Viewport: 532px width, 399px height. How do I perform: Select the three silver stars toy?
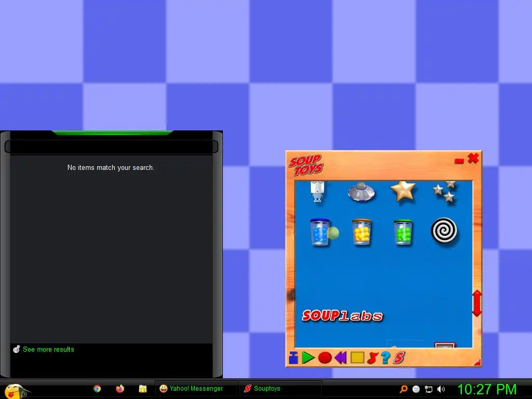coord(445,192)
